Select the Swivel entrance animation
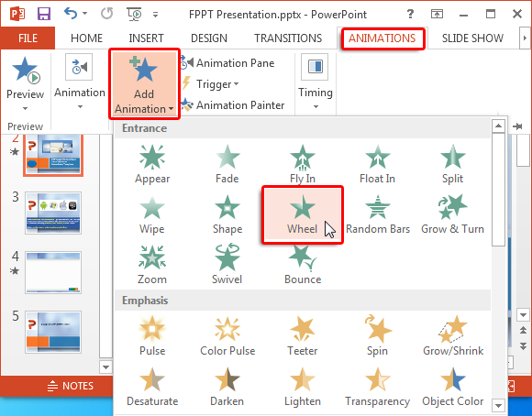The height and width of the screenshot is (416, 532). (x=227, y=265)
